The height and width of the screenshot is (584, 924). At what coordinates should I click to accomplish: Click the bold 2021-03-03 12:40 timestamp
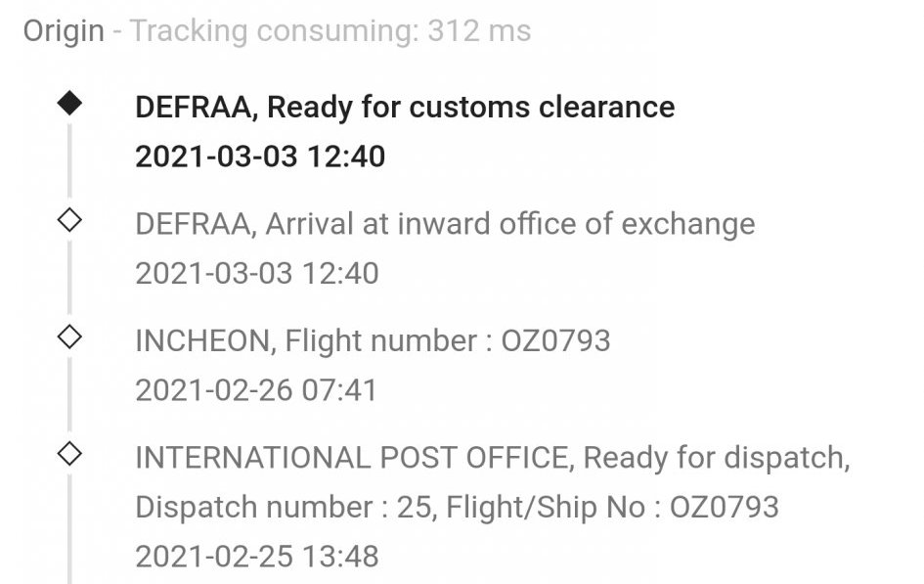[260, 157]
